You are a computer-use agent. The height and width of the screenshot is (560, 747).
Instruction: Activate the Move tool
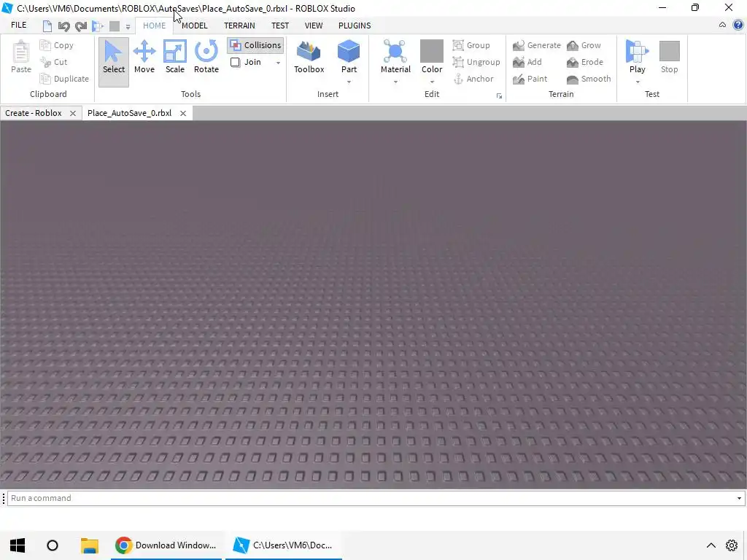pos(144,58)
